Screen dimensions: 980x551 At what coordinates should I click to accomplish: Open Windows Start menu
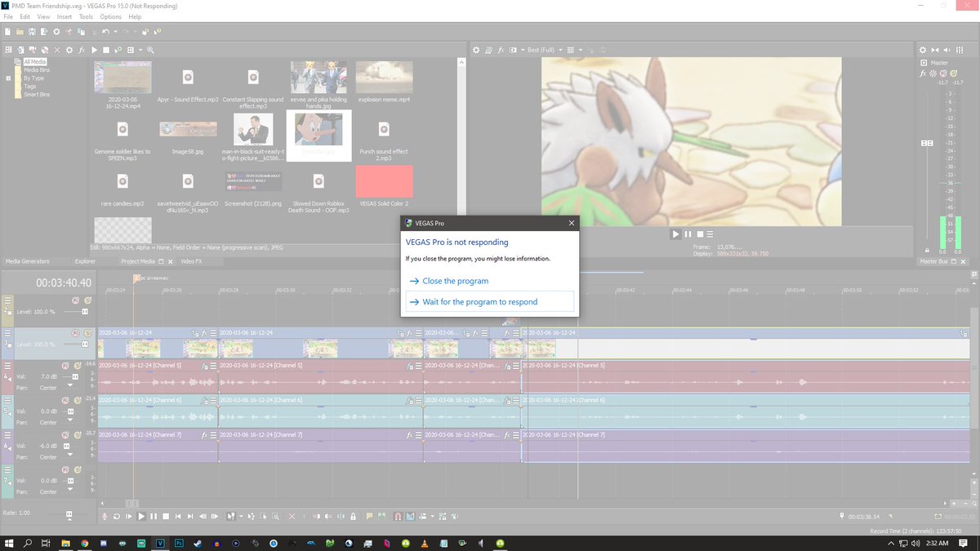[x=9, y=543]
